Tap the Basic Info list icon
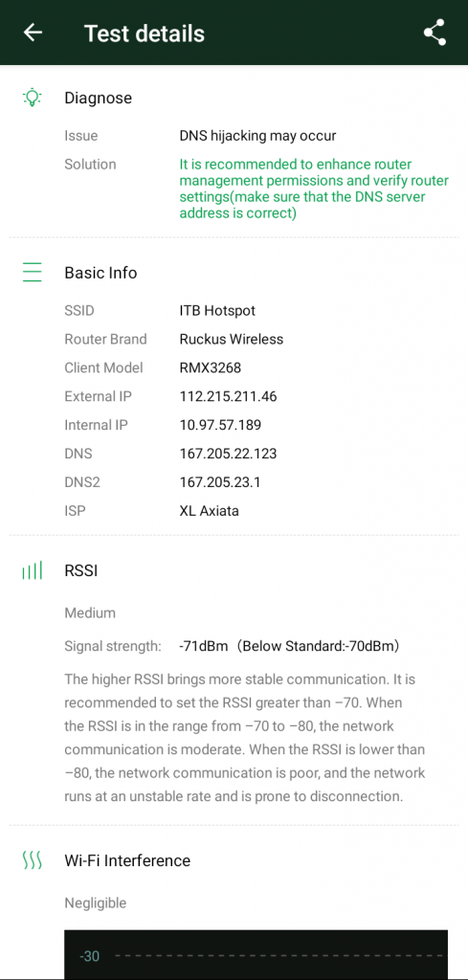 (32, 273)
